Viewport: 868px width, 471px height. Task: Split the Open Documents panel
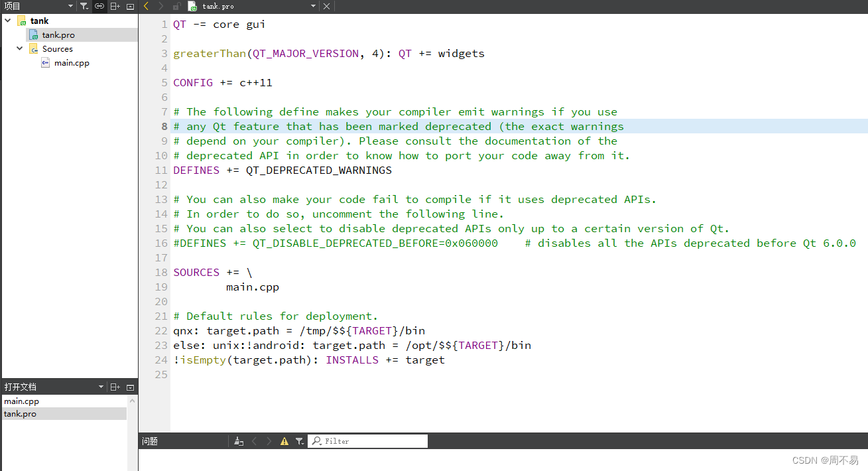pos(115,387)
